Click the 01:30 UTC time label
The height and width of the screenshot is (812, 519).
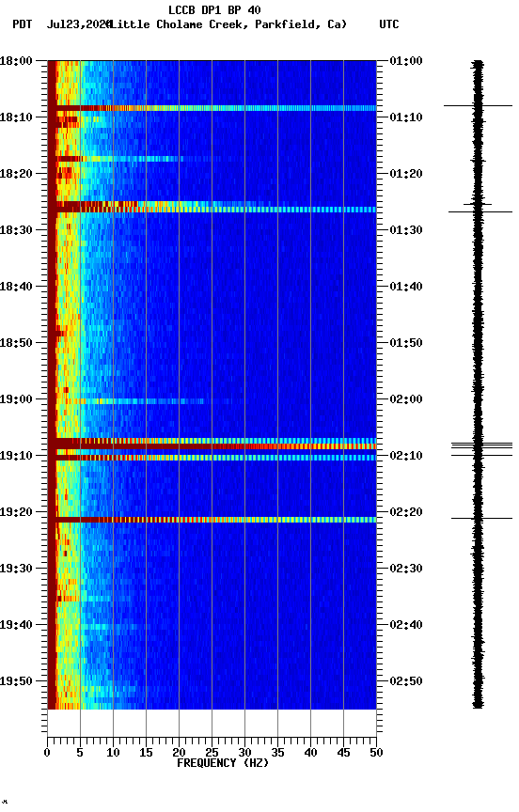pyautogui.click(x=406, y=230)
